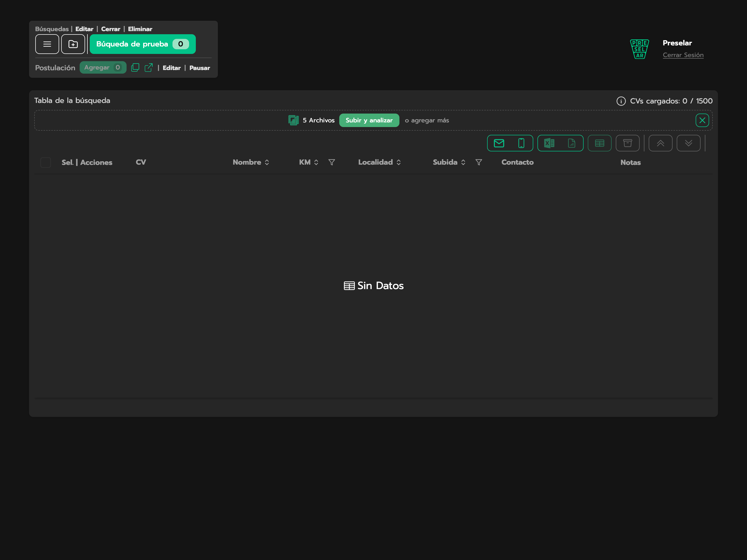Click the Cerrar Sesión link
The height and width of the screenshot is (560, 747).
[683, 55]
